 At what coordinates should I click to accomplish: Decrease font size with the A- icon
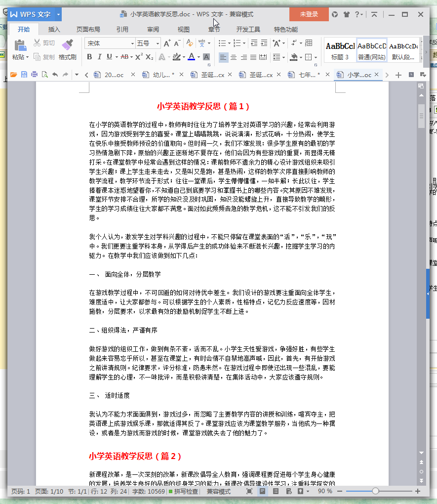tap(177, 43)
